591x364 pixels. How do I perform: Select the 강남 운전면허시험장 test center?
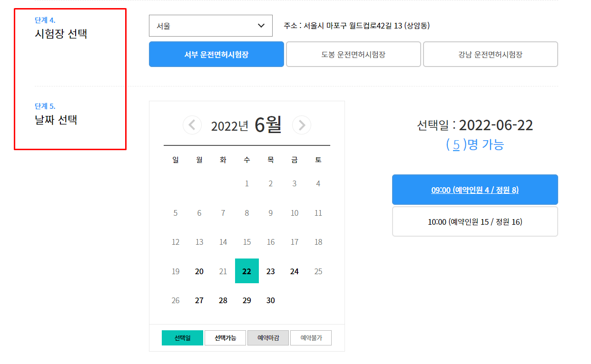click(490, 54)
